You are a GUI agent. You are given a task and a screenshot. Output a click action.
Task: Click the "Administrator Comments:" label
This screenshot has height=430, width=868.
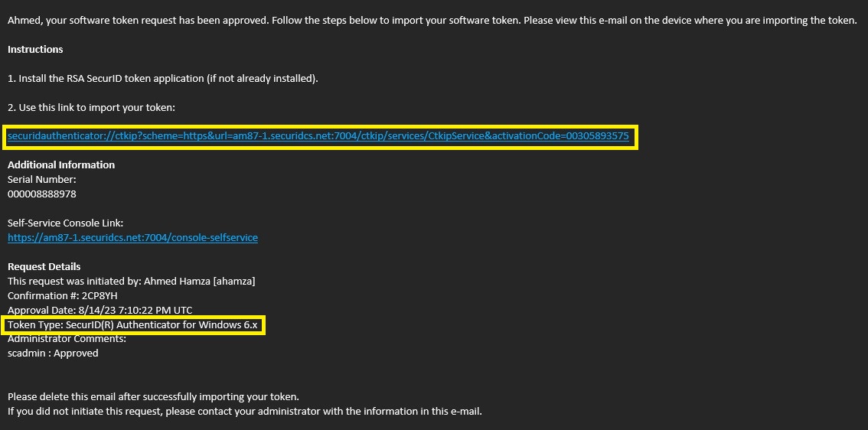(67, 339)
